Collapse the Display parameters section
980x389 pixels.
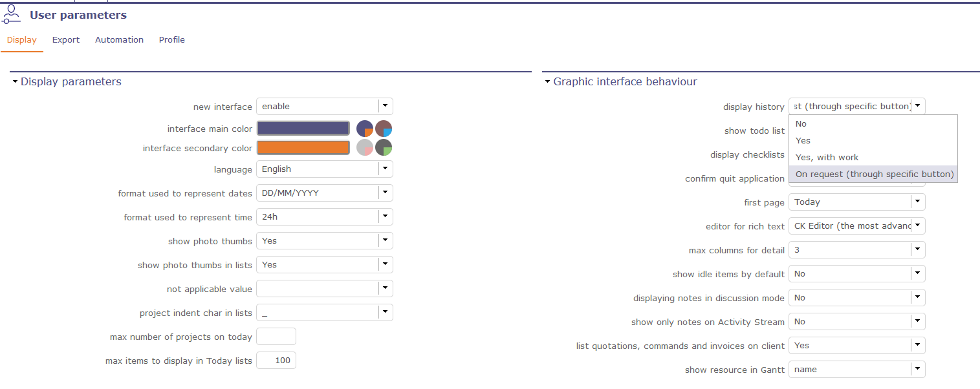pos(15,82)
